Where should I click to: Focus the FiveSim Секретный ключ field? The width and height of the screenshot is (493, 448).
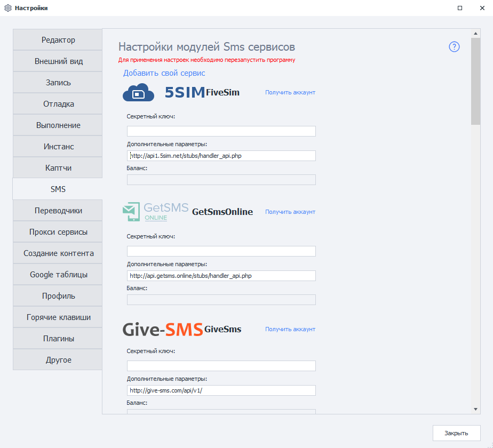pos(221,131)
